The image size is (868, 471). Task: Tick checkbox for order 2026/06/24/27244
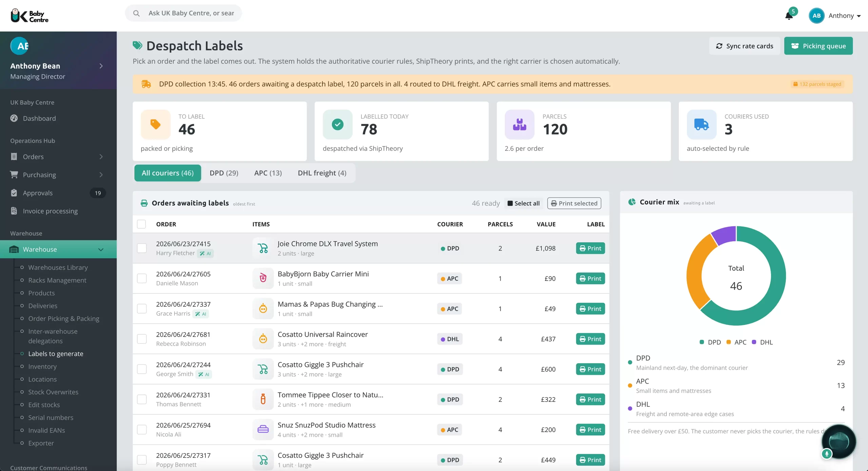[142, 369]
